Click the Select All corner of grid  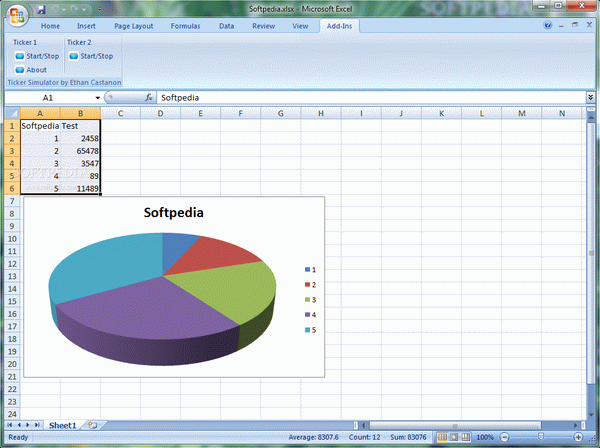11,113
